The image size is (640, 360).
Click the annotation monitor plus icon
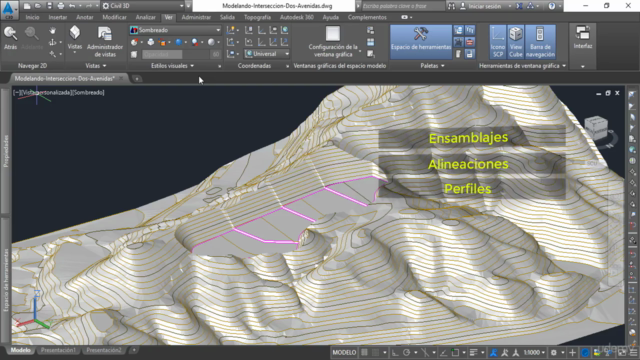(572, 353)
